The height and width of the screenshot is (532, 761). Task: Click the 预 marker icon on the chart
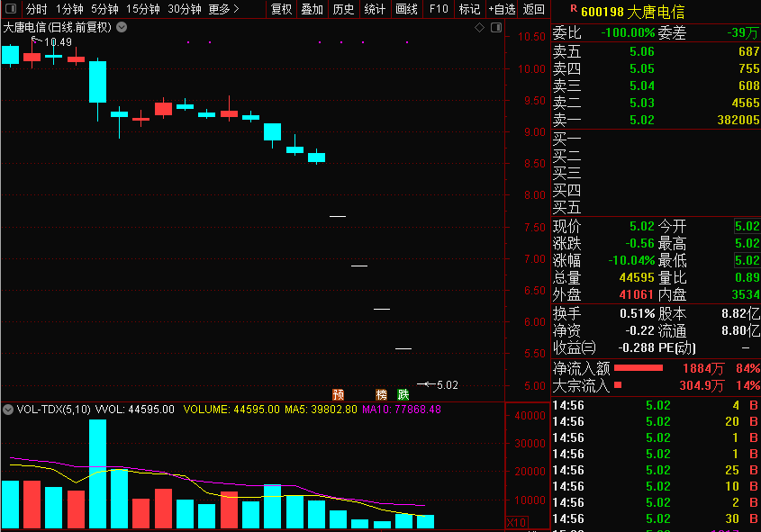point(338,394)
